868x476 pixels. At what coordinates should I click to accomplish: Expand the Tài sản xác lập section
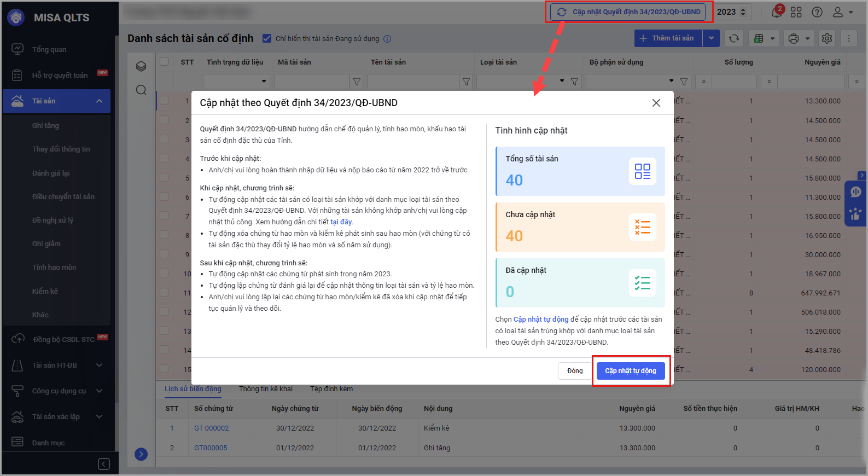pyautogui.click(x=99, y=416)
